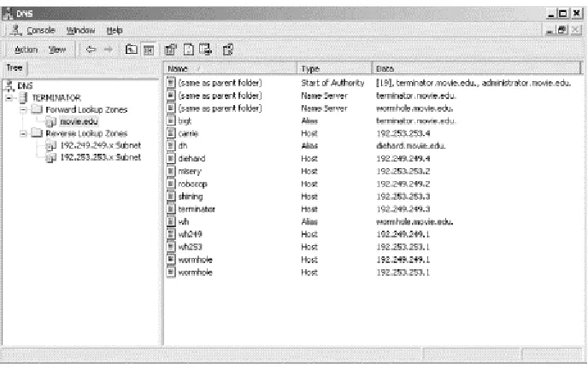Click the rightmost Help toolbar icon
The width and height of the screenshot is (588, 369).
(228, 50)
